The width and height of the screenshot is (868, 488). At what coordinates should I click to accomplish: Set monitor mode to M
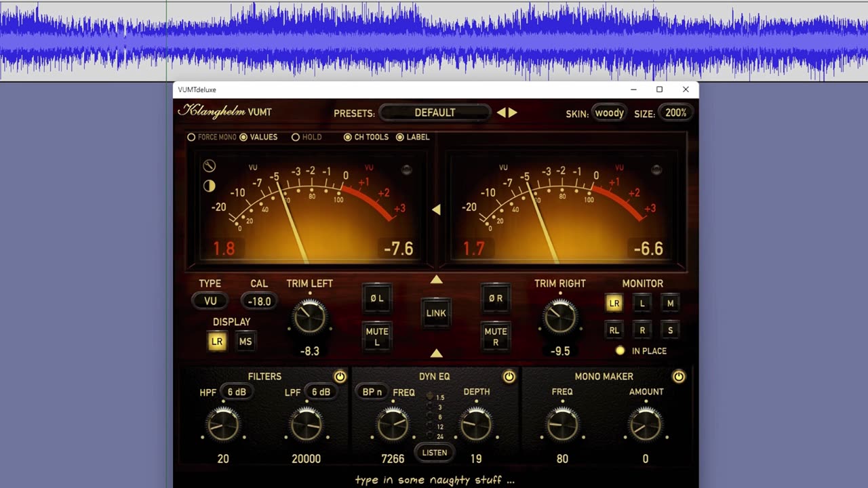coord(670,303)
